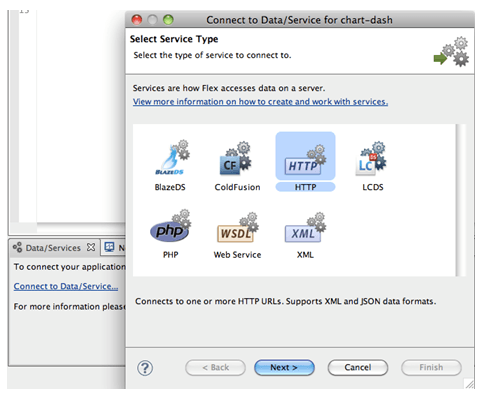Viewport: 480px width, 397px height.
Task: Click the Finish button
Action: point(431,367)
